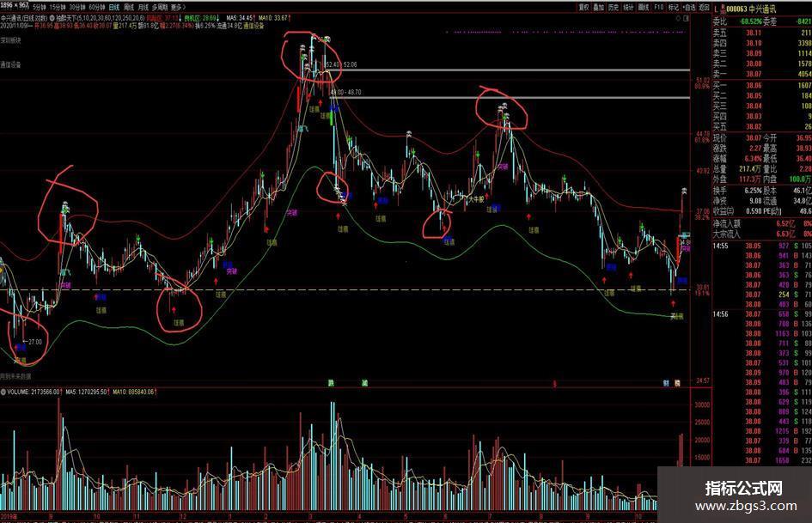Click the 14:56 tick trade row
Viewport: 812px width, 523px height.
(762, 314)
